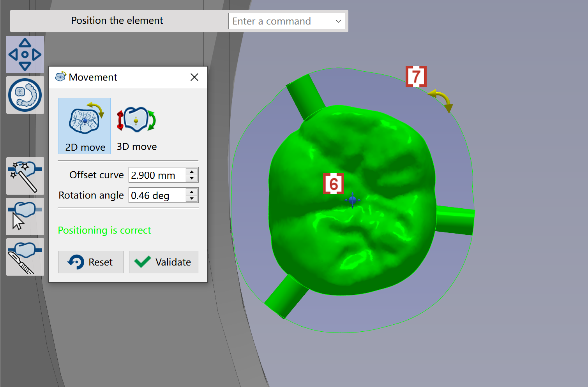Focus the Rotation angle input field
The height and width of the screenshot is (387, 588).
[x=157, y=195]
